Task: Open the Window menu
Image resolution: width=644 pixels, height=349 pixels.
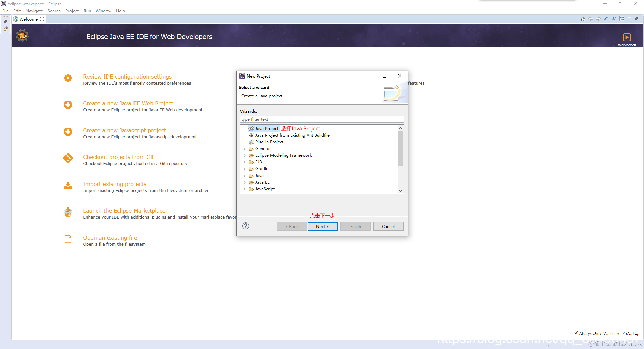Action: 103,11
